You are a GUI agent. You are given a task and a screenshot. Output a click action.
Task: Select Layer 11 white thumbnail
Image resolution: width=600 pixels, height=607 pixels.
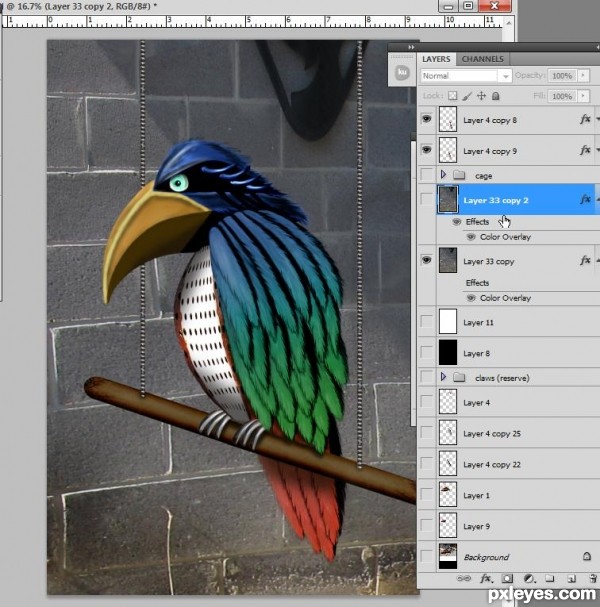pos(448,322)
